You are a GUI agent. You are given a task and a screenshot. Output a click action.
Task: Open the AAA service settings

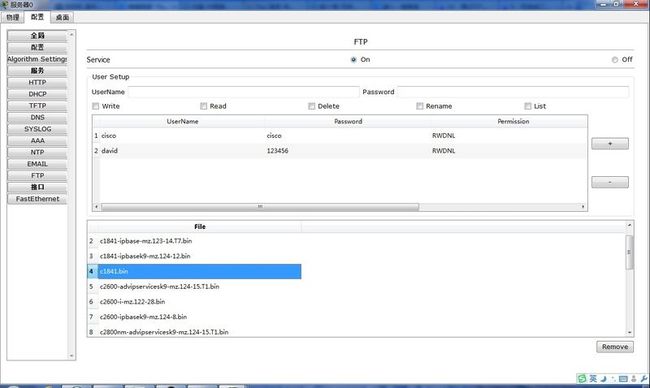(37, 141)
